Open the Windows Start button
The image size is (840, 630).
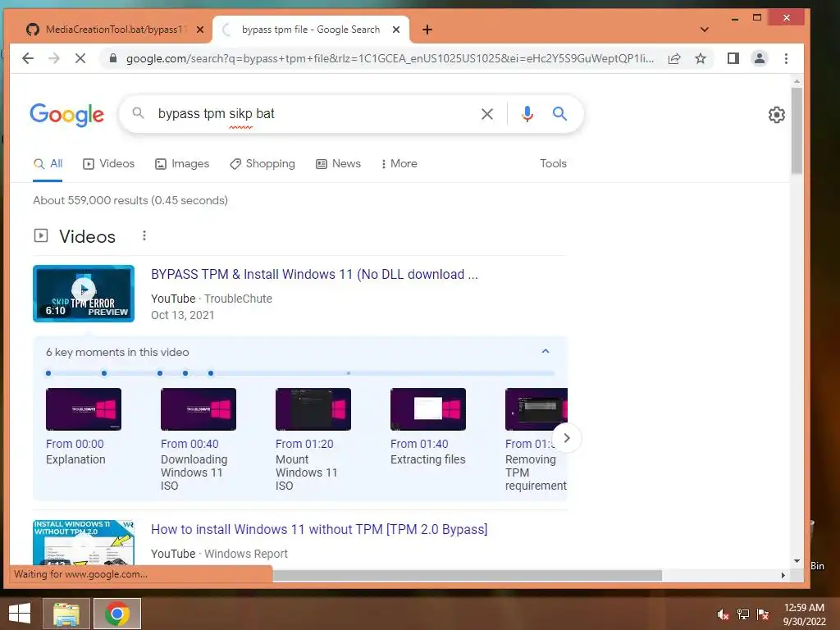click(20, 614)
